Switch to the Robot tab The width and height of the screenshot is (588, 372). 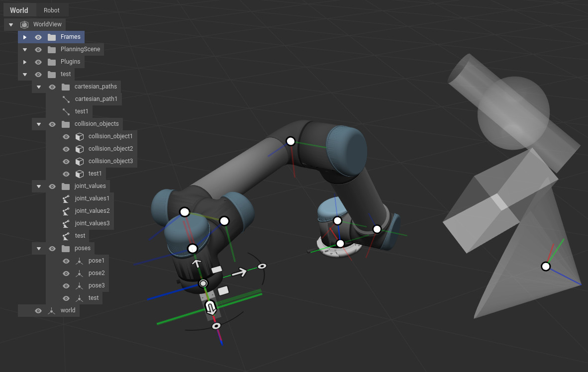tap(51, 10)
